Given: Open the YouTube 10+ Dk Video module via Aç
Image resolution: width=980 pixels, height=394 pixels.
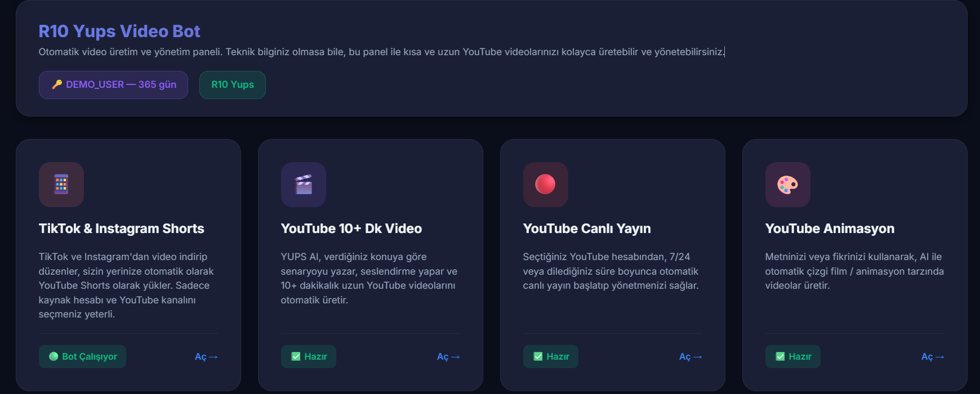Looking at the screenshot, I should click(x=448, y=357).
